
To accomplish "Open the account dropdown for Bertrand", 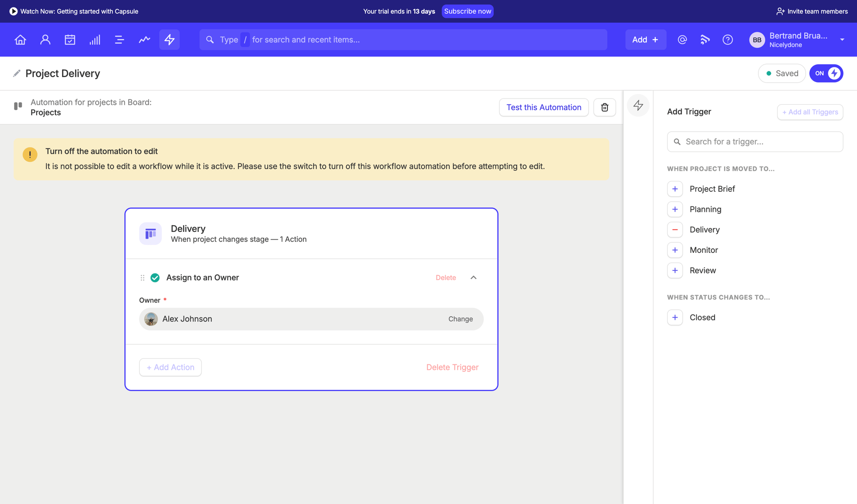I will point(842,39).
